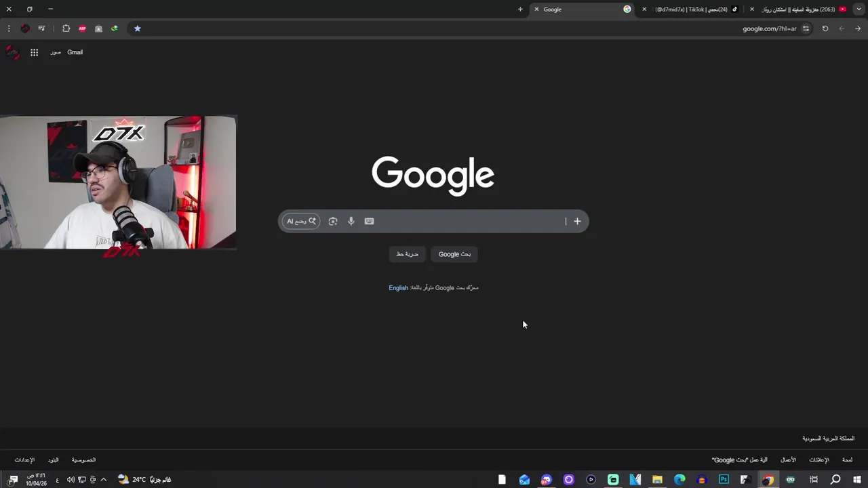Open File Explorer from the taskbar
Image resolution: width=868 pixels, height=488 pixels.
(x=657, y=480)
